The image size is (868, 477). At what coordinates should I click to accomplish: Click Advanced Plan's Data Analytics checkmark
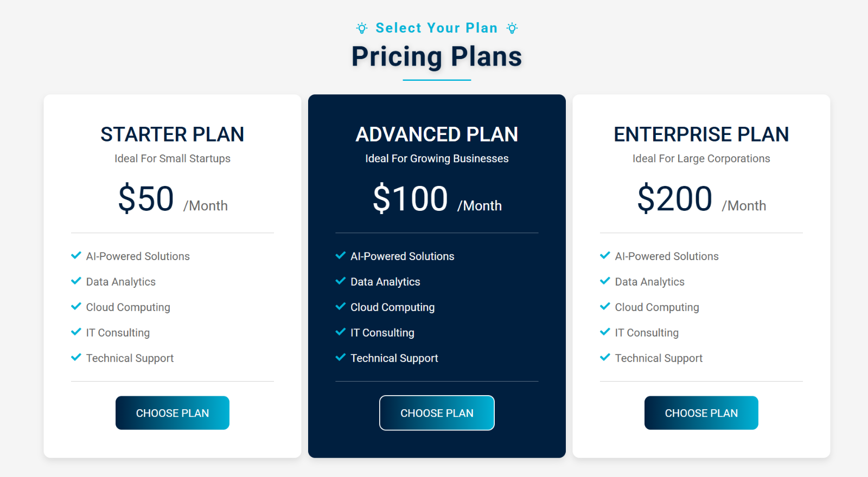[341, 281]
